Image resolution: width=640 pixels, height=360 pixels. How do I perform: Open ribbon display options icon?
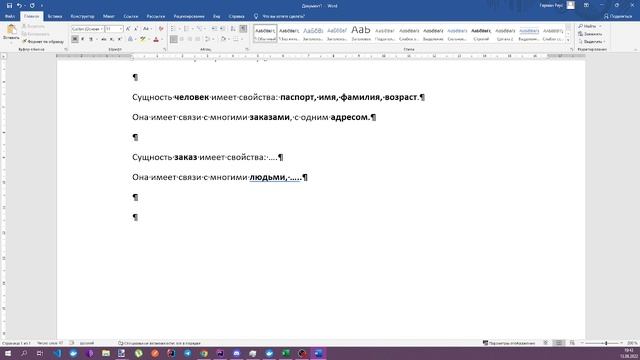tap(586, 5)
